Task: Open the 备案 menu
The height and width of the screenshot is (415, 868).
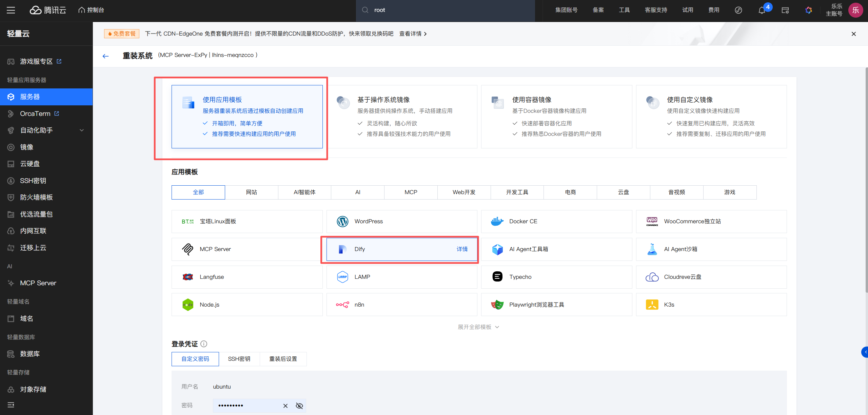Action: point(598,10)
